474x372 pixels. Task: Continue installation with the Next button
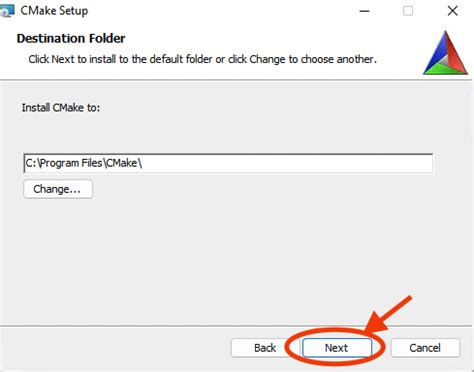(337, 348)
